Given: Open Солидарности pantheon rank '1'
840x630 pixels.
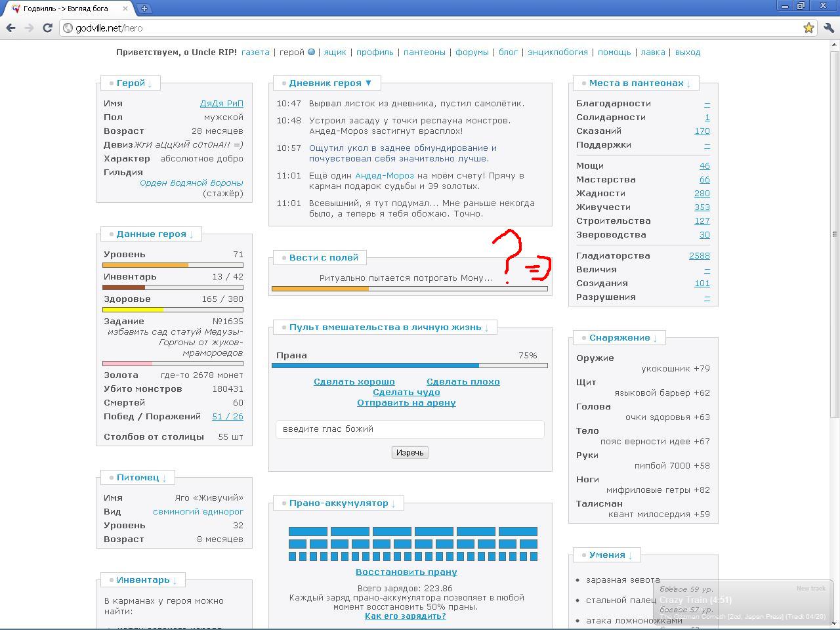Looking at the screenshot, I should pos(707,117).
